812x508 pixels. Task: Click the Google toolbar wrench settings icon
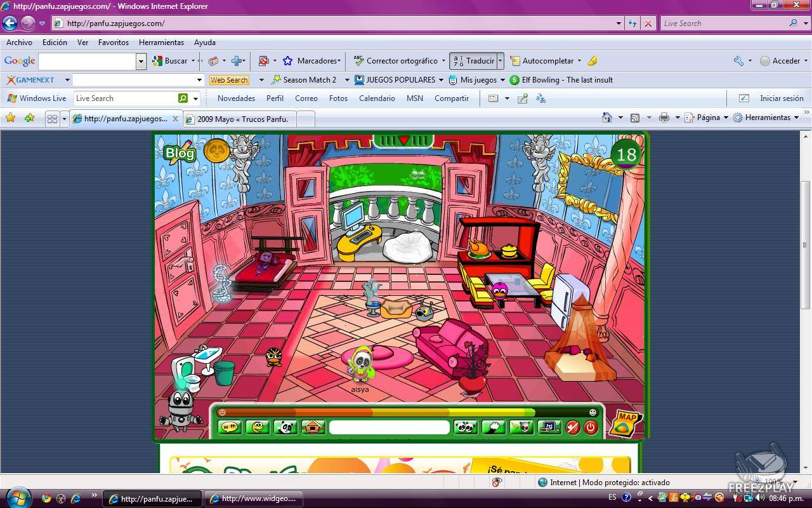tap(738, 61)
